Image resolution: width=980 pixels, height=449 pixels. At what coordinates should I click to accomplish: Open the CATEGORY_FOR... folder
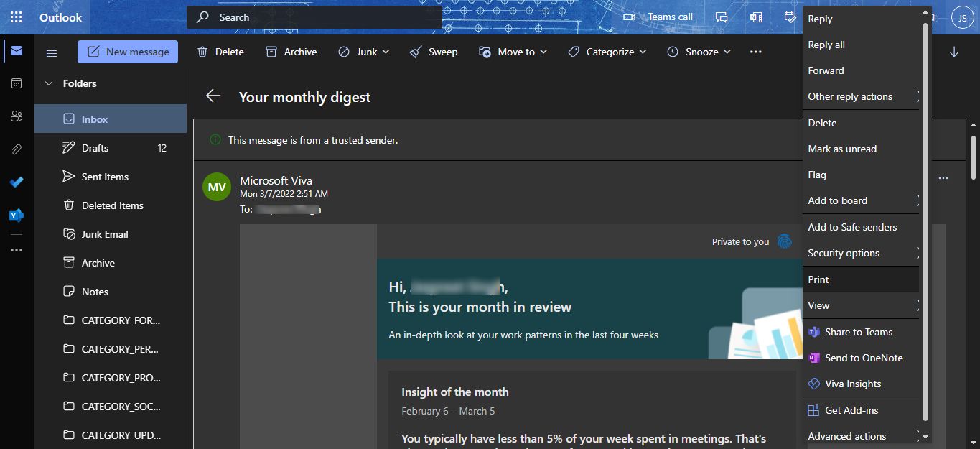[111, 320]
